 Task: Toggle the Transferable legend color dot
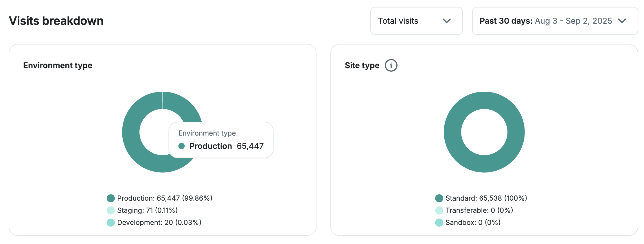tap(439, 210)
